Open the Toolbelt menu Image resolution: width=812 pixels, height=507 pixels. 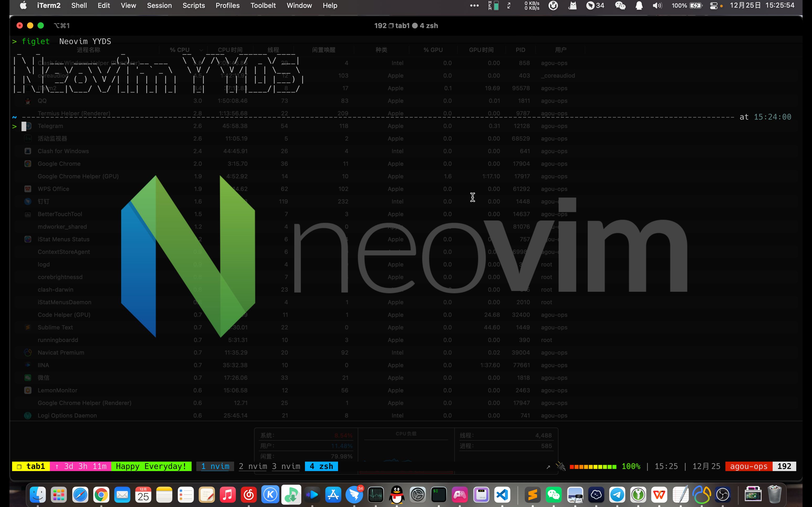coord(263,5)
